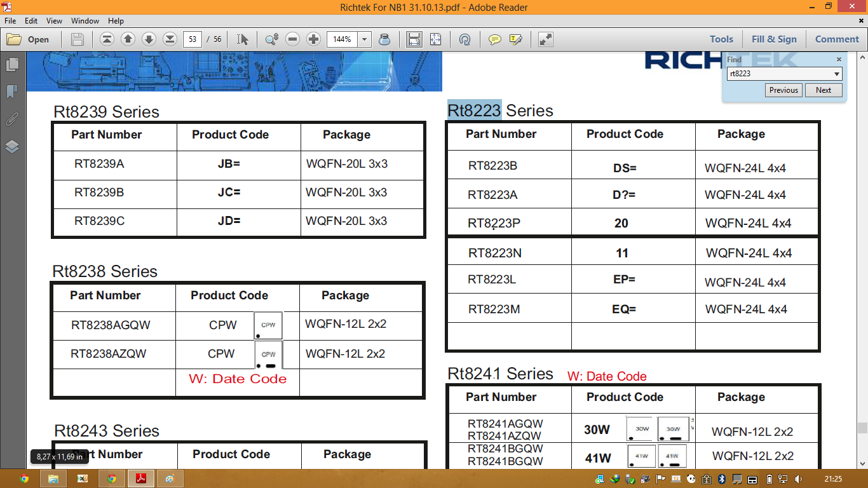Show the Page Thumbnails panel
This screenshot has height=488, width=868.
click(12, 65)
